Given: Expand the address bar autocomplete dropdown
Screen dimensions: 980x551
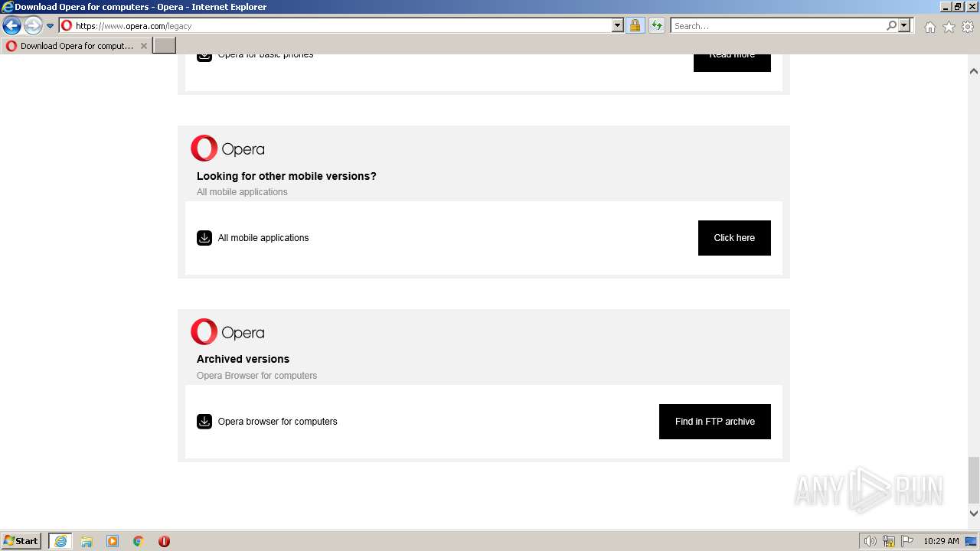Looking at the screenshot, I should (618, 25).
